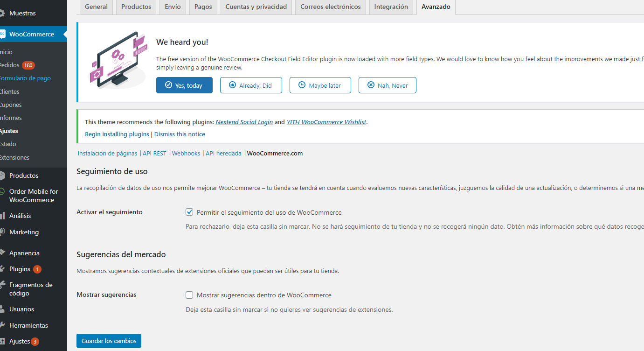
Task: Open Estado submenu item
Action: 8,144
